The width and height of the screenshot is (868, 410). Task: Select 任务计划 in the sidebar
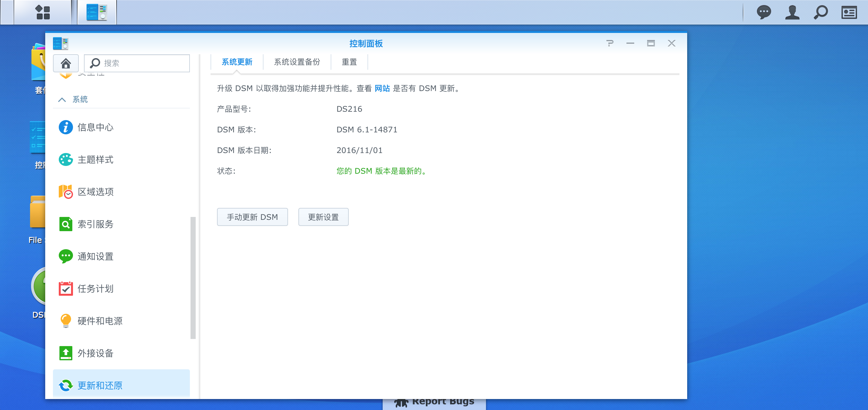(x=121, y=289)
